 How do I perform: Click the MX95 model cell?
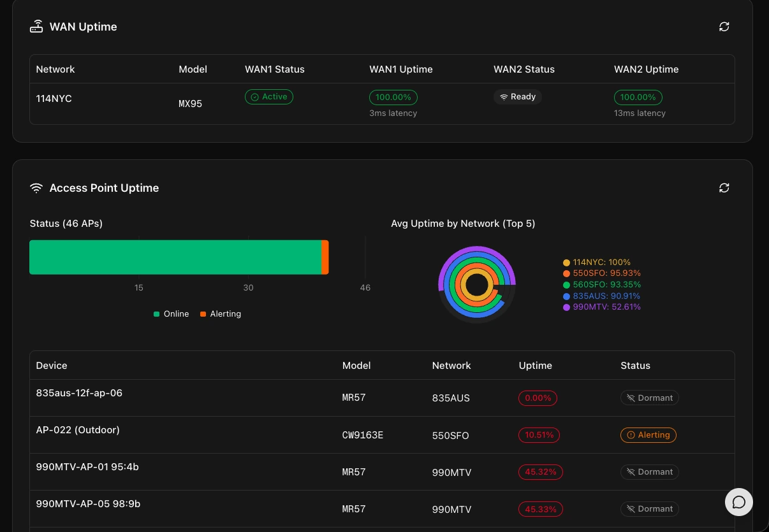click(191, 104)
